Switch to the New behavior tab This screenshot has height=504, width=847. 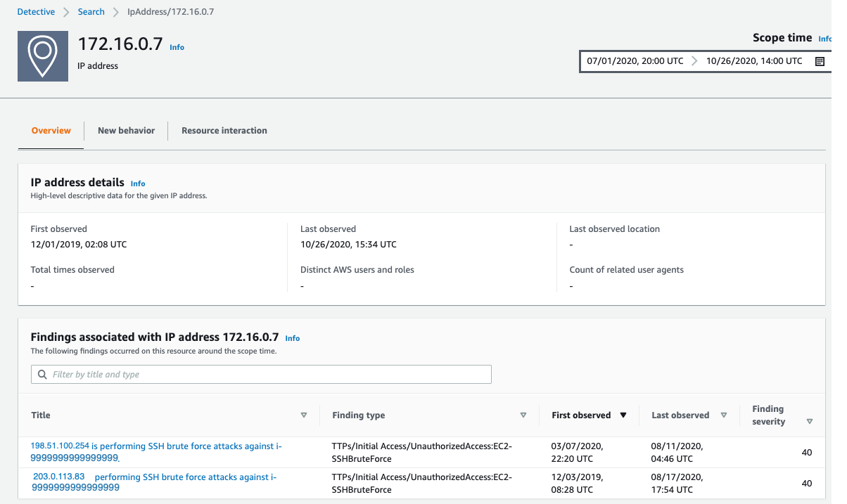click(126, 131)
